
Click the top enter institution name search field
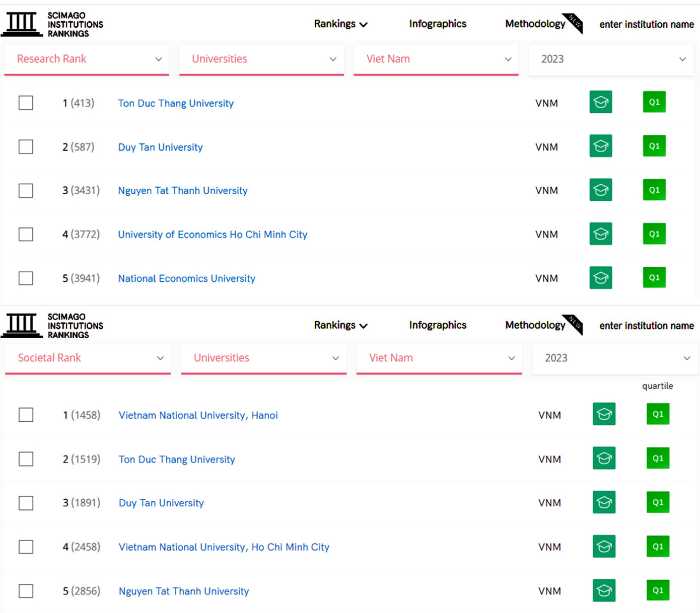coord(646,25)
